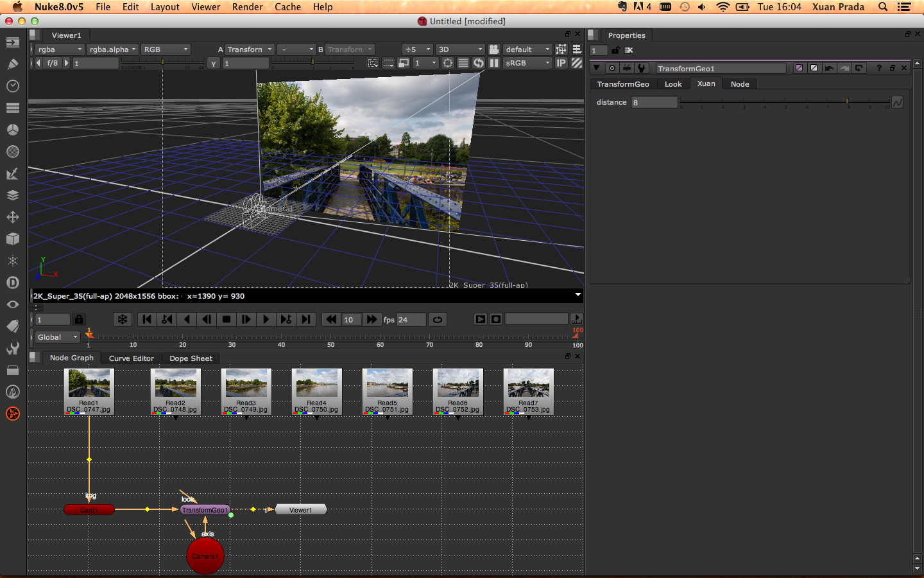
Task: Toggle the IP input process button
Action: [561, 63]
